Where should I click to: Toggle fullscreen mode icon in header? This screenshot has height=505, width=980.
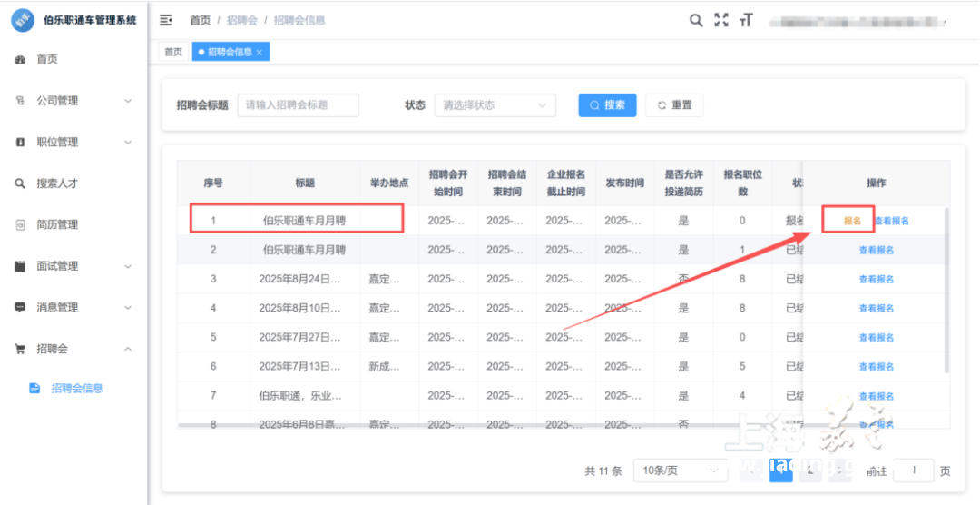(x=721, y=20)
